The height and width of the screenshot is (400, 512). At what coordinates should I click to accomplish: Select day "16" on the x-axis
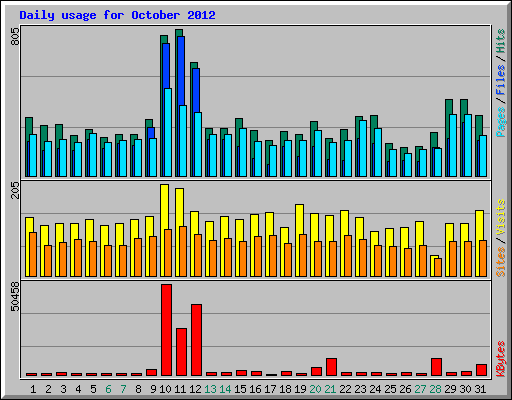(255, 389)
